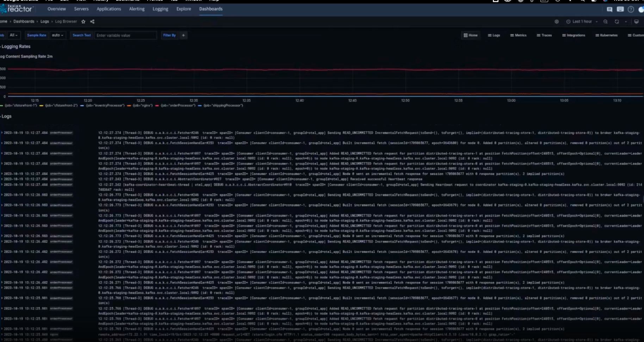Focus the 'Enter variable value' search field
The image size is (644, 342).
(125, 35)
